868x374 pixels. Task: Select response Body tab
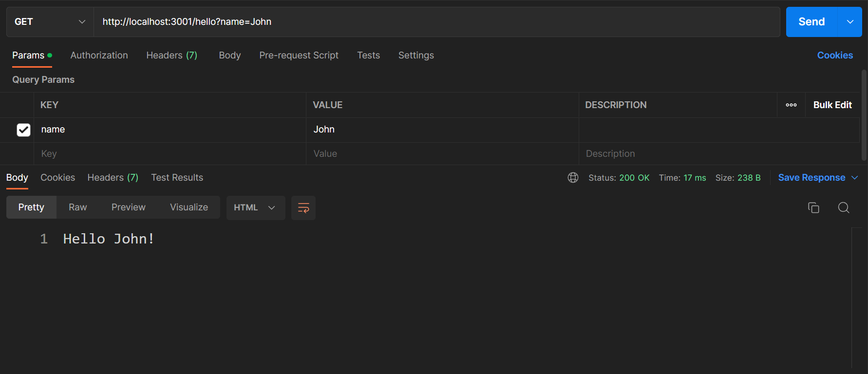pyautogui.click(x=17, y=178)
